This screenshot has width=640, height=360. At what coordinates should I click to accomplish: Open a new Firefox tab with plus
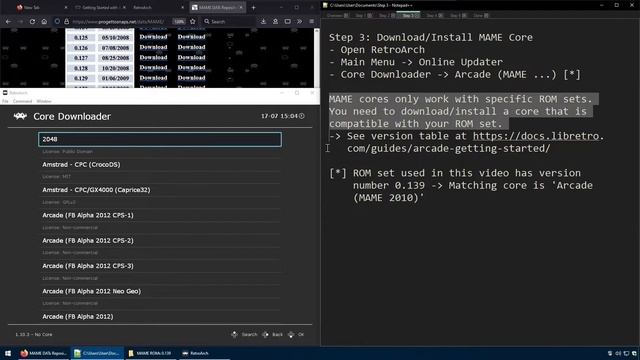point(253,7)
